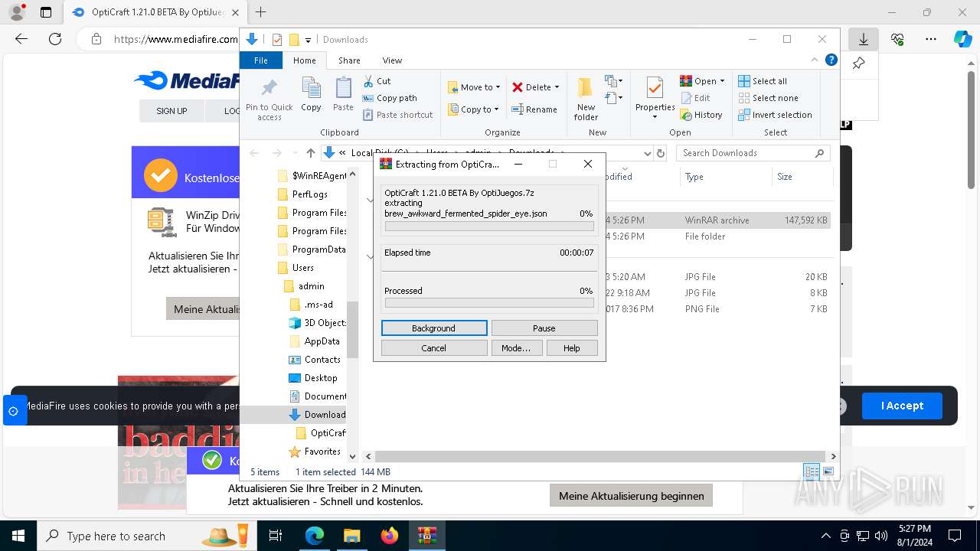Select PerfLogs folder in tree
The width and height of the screenshot is (980, 551).
[302, 194]
